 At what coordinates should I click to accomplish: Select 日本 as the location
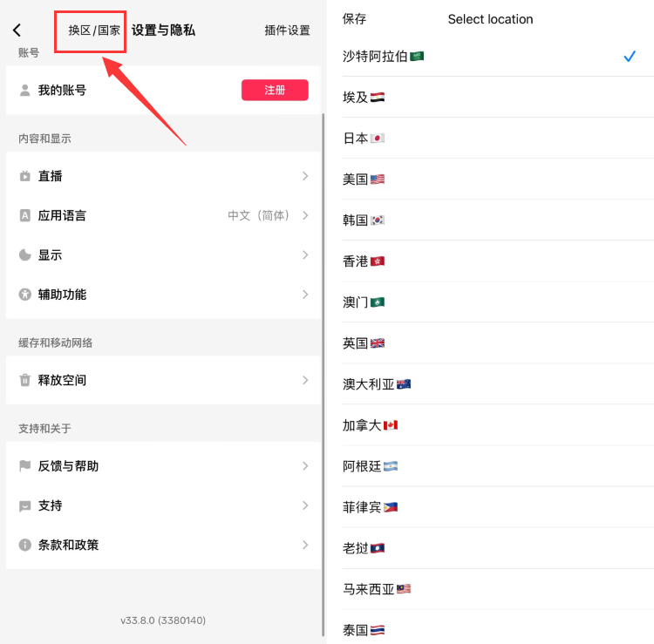tap(364, 139)
